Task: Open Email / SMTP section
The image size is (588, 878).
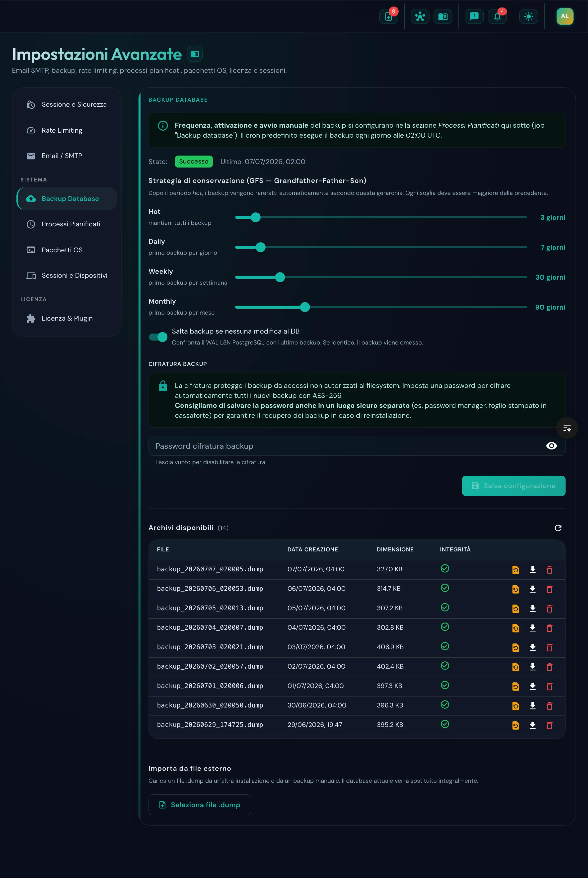Action: pos(67,156)
